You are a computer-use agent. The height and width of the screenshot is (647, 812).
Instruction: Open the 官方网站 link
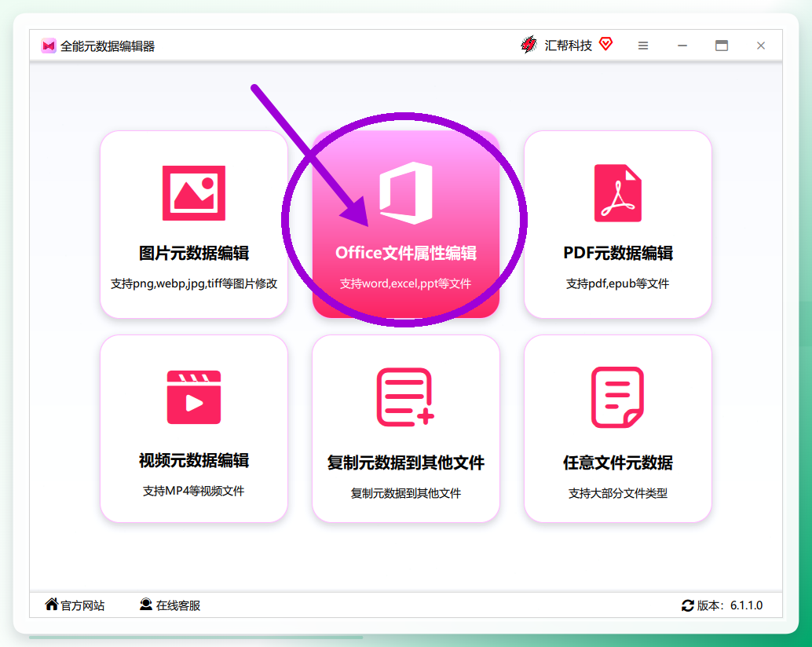click(x=83, y=605)
